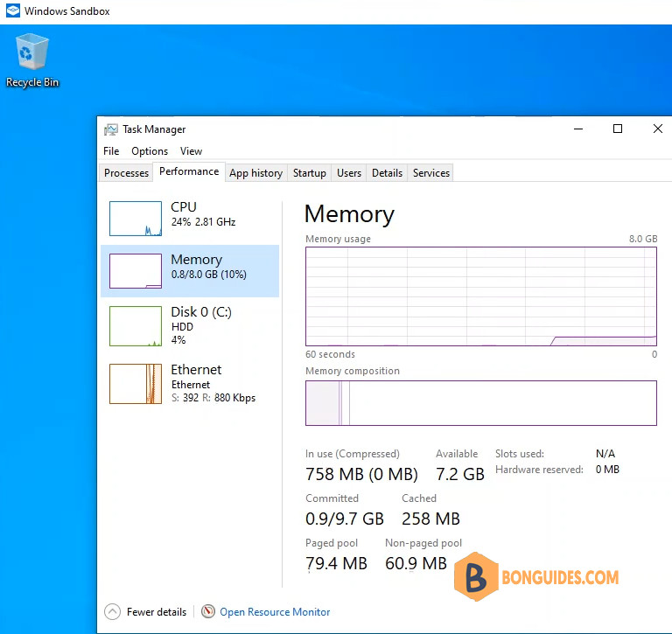The width and height of the screenshot is (672, 634).
Task: Click the Resource Monitor gauge icon
Action: pos(208,611)
